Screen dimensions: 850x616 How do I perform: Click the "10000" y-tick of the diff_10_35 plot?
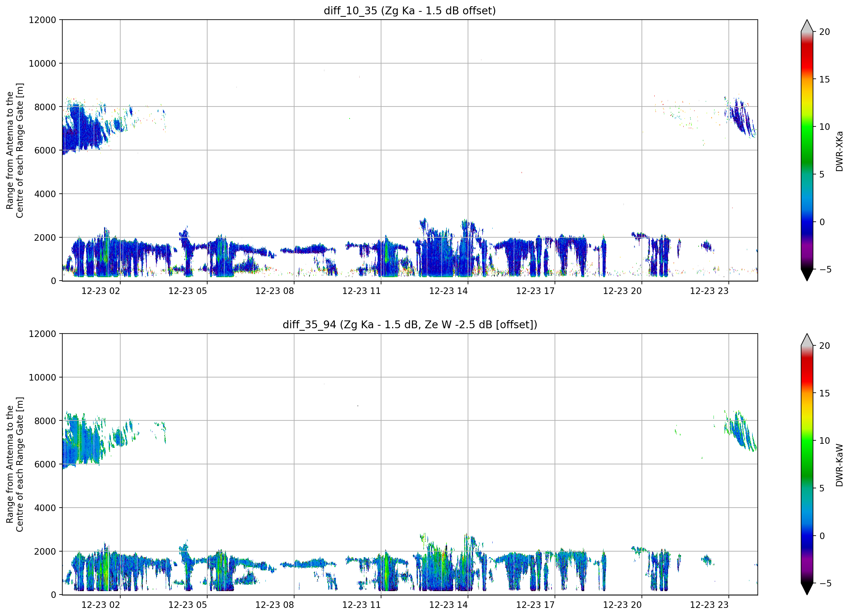(x=42, y=64)
